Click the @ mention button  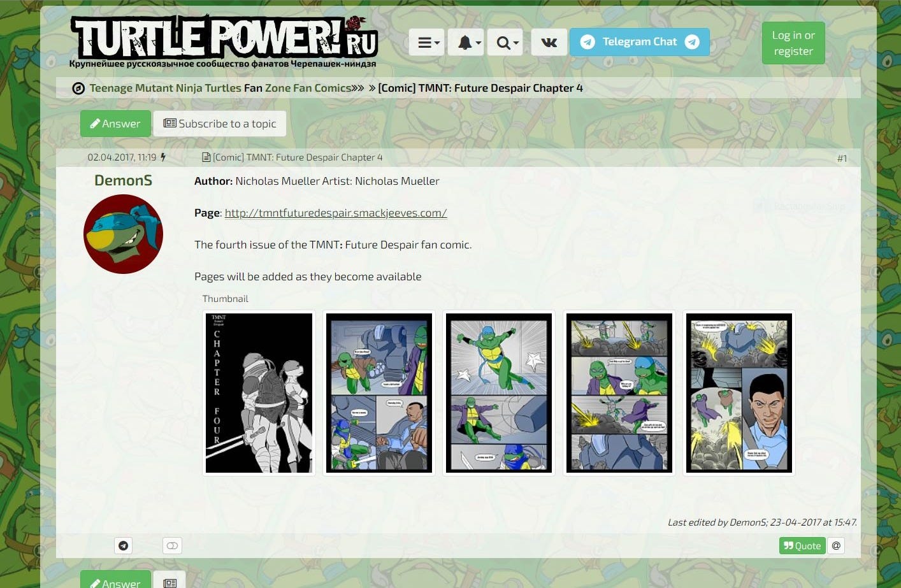pyautogui.click(x=836, y=545)
